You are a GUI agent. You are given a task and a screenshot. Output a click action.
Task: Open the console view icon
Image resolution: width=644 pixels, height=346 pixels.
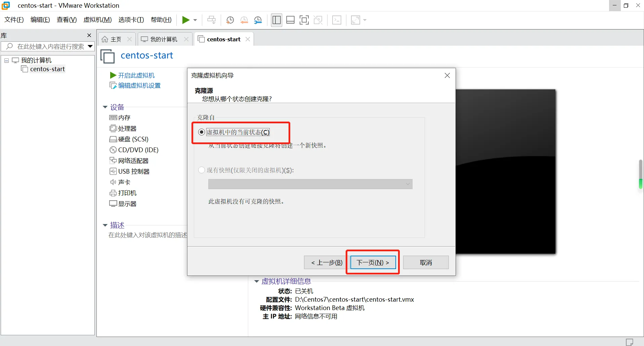coord(337,20)
